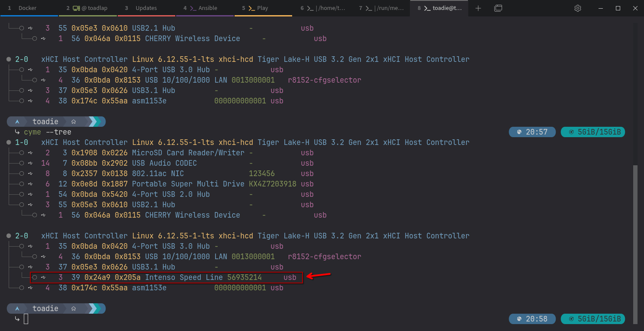
Task: Switch to the Ansible tab
Action: click(x=208, y=8)
